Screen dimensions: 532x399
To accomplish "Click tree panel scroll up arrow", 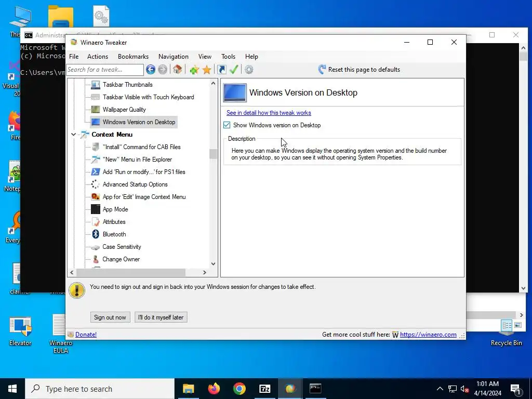I will tap(213, 83).
